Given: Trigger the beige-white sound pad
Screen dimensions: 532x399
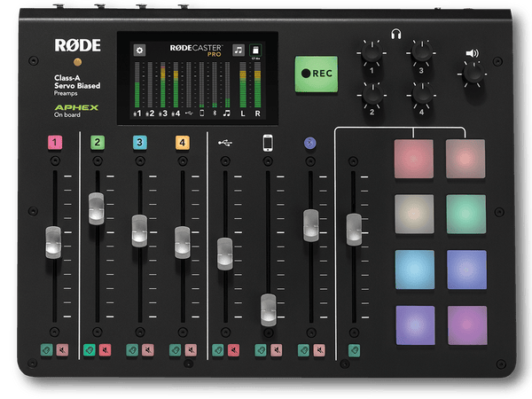Looking at the screenshot, I should click(414, 214).
